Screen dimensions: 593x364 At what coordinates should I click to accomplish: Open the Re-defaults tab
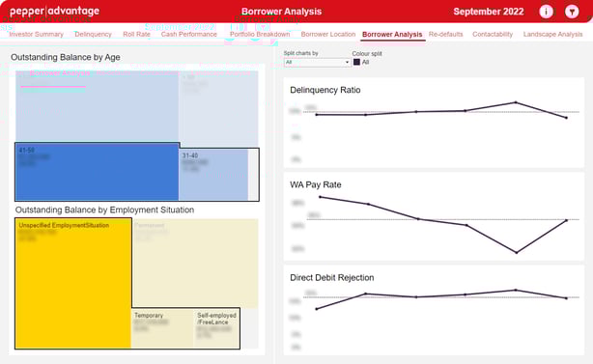[446, 35]
